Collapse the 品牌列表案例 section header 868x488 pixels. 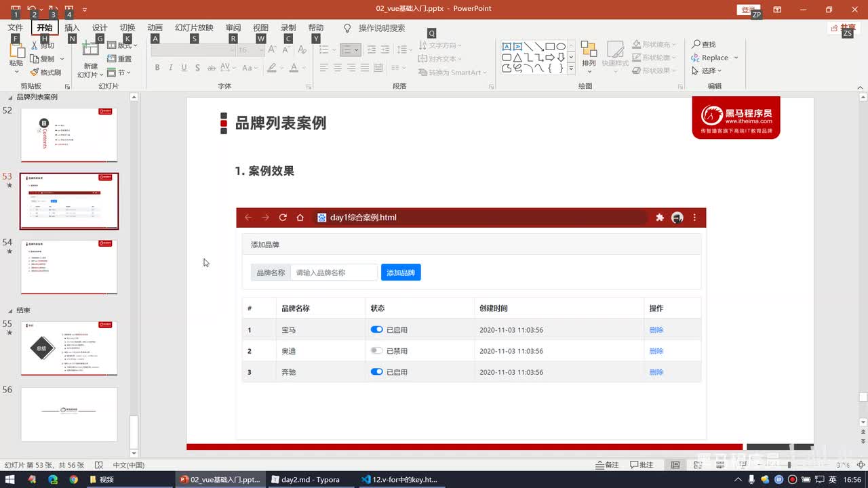(x=9, y=97)
